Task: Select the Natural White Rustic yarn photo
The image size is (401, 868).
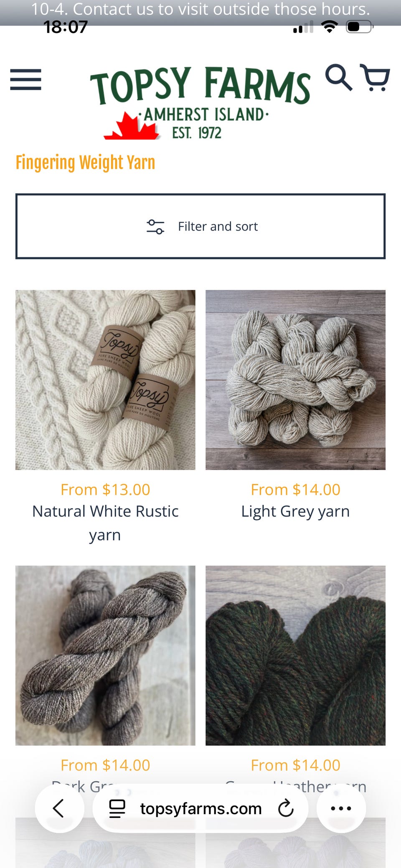Action: pos(105,380)
